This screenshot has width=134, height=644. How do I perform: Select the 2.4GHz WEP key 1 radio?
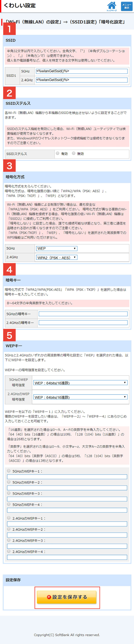9,518
